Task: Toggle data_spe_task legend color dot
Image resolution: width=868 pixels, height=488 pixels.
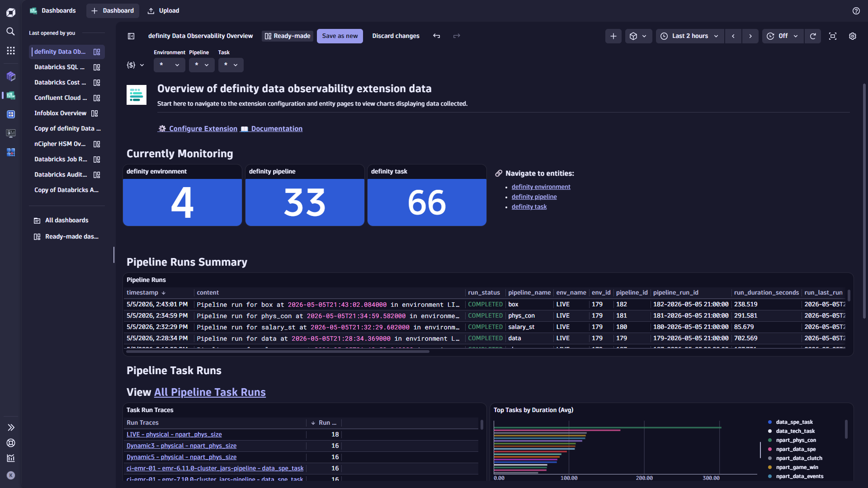Action: 770,422
